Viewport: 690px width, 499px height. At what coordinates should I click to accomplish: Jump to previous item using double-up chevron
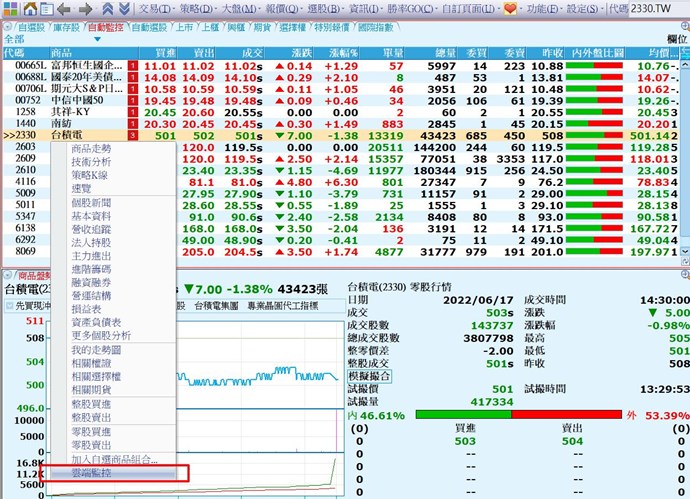click(107, 8)
